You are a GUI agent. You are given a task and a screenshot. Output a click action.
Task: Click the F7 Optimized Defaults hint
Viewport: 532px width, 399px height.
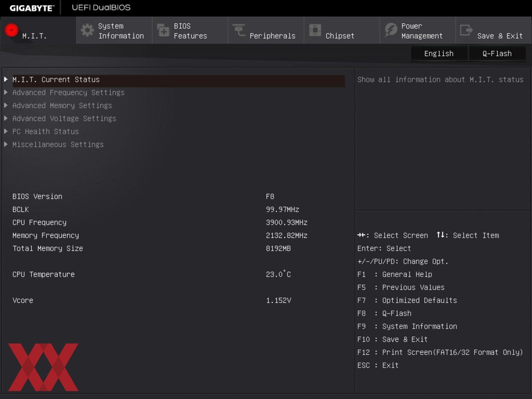[x=407, y=300]
